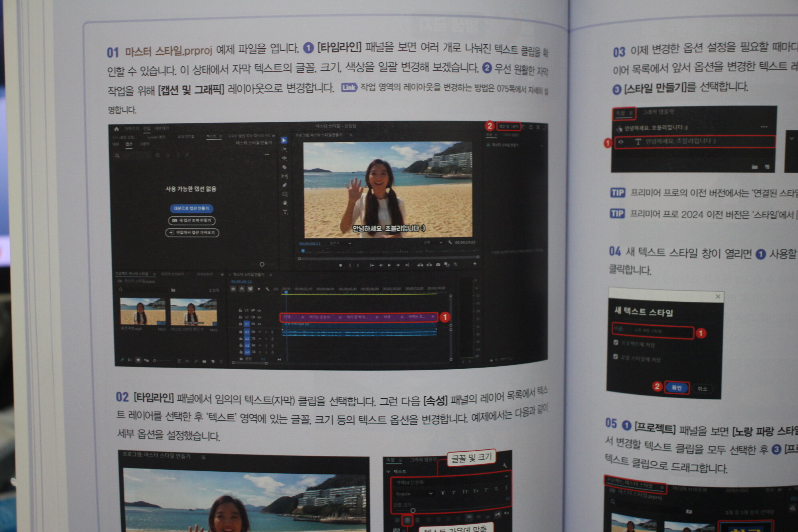Click the Home icon in Premiere Pro's top bar
Screen dimensions: 798x532
116,129
